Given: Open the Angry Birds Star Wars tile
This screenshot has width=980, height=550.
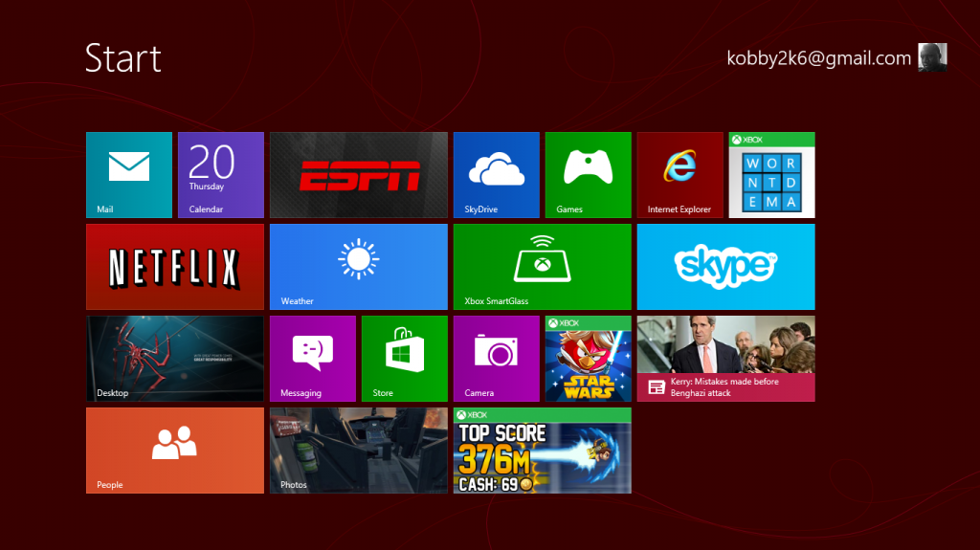Looking at the screenshot, I should [589, 359].
